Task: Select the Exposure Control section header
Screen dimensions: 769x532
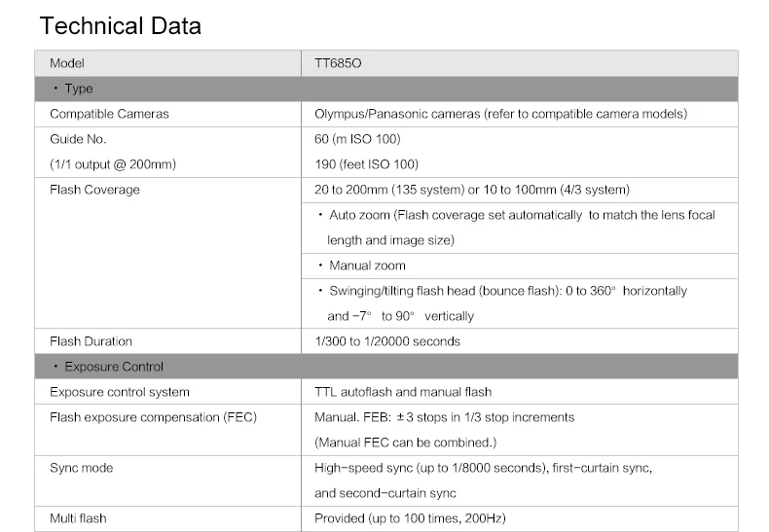Action: click(386, 367)
